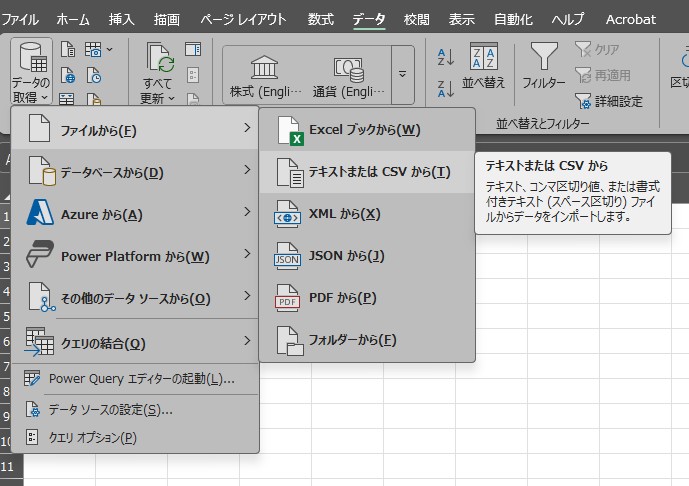Switch to the 挿入 tab

coord(121,19)
